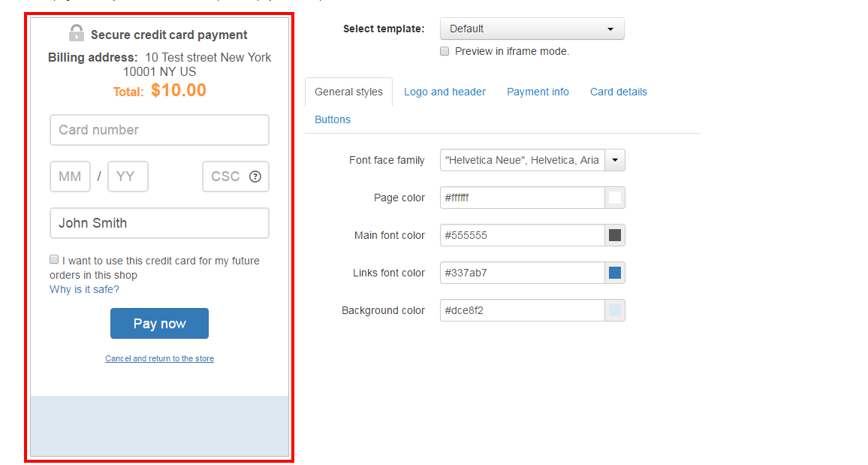This screenshot has width=868, height=465.
Task: Check the save card for future orders box
Action: click(54, 259)
